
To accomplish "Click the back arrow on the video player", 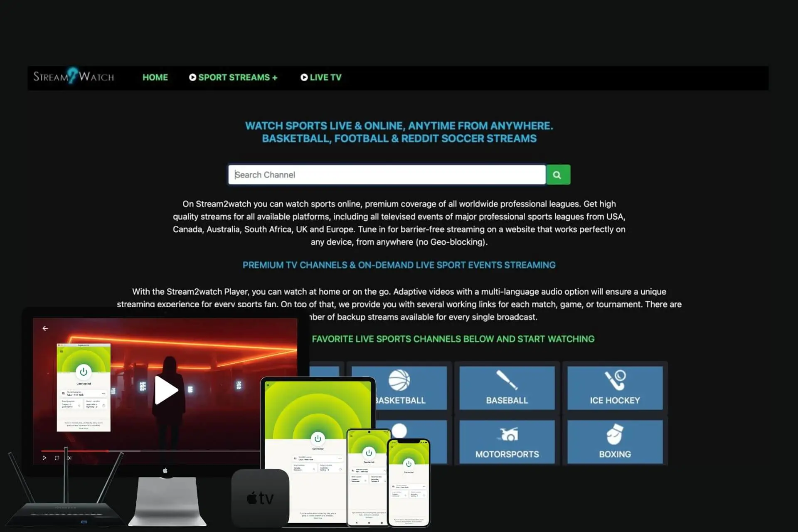I will (46, 328).
